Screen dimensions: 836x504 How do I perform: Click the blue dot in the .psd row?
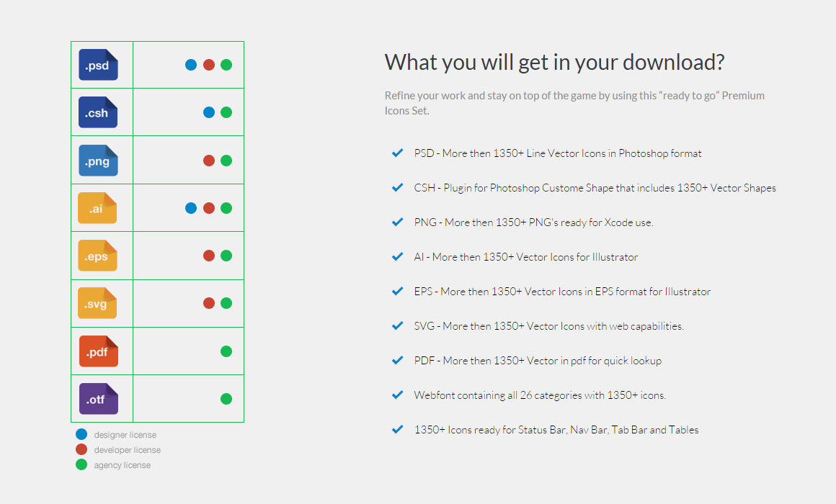tap(191, 65)
